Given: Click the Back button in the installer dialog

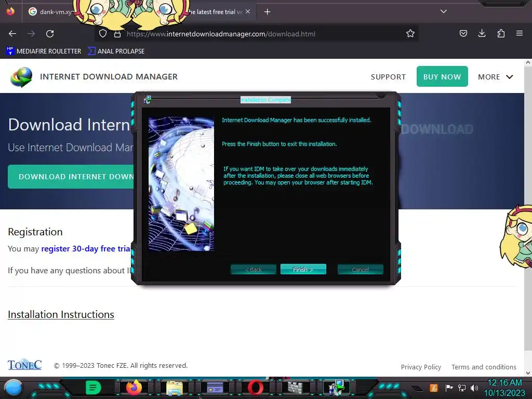Looking at the screenshot, I should [253, 270].
